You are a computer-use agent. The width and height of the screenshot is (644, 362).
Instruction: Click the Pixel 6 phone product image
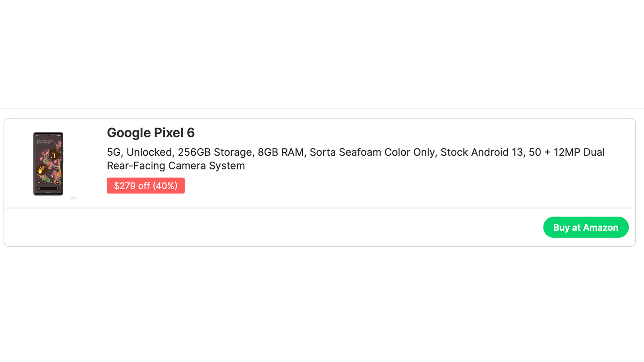coord(48,164)
